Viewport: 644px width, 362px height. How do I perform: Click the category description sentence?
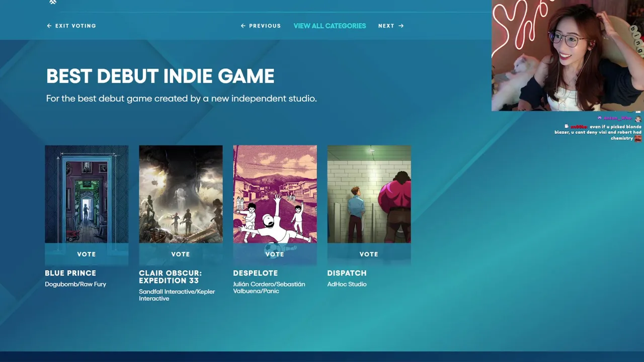click(x=182, y=99)
